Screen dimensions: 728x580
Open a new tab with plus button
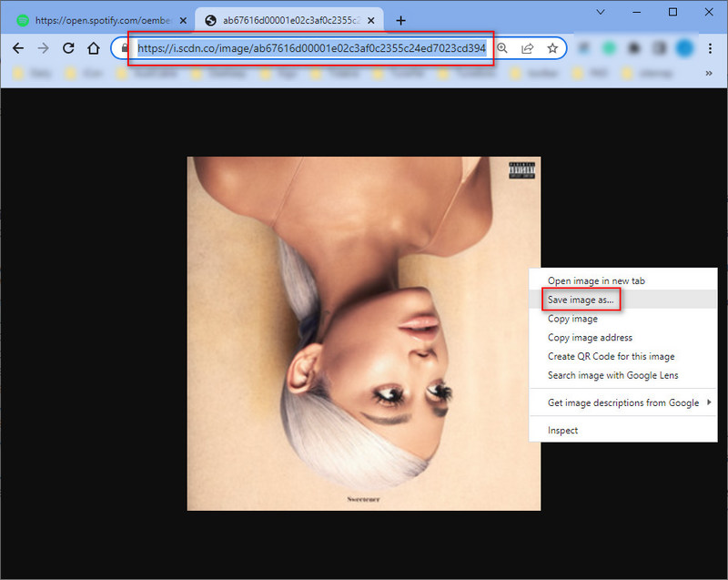400,20
